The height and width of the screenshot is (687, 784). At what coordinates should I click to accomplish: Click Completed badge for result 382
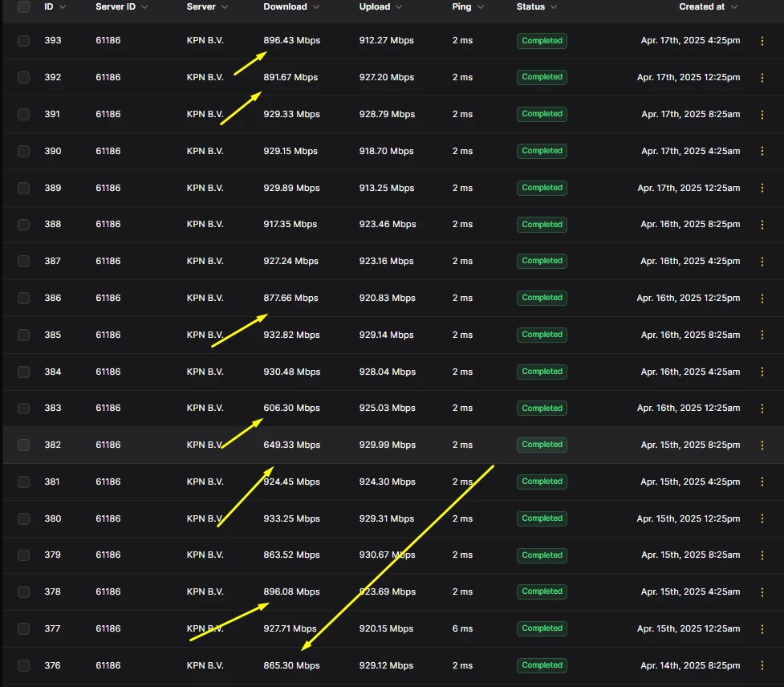pyautogui.click(x=542, y=445)
